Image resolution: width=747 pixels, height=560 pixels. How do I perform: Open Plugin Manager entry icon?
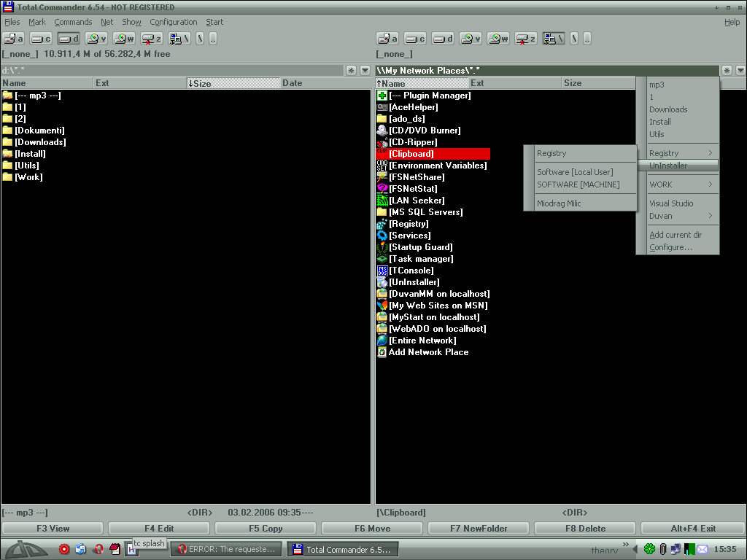[382, 96]
